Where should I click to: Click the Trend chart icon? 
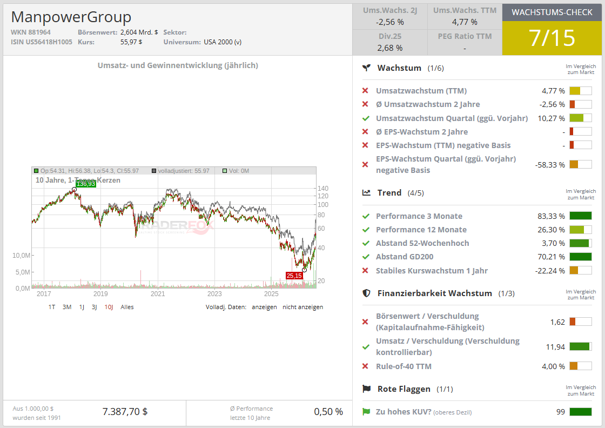tap(366, 193)
